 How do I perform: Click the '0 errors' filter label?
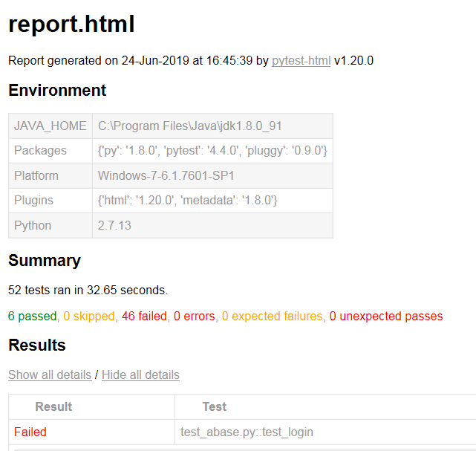tap(195, 317)
